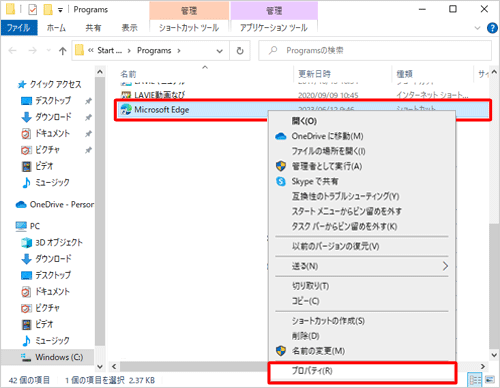The height and width of the screenshot is (388, 500).
Task: Open ダウンロード under PC
Action: 47,259
